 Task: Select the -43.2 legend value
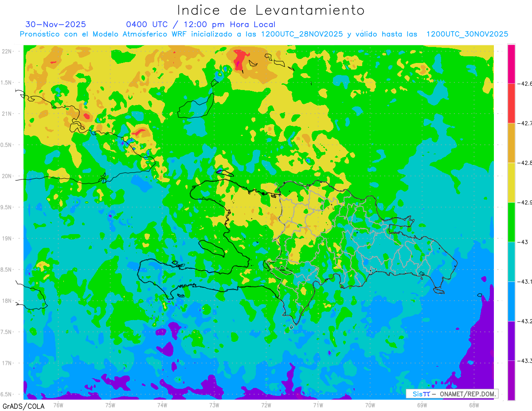tap(525, 321)
